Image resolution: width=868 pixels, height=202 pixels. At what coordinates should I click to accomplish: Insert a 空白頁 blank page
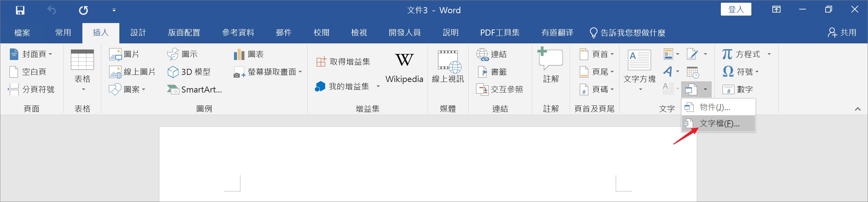point(28,72)
